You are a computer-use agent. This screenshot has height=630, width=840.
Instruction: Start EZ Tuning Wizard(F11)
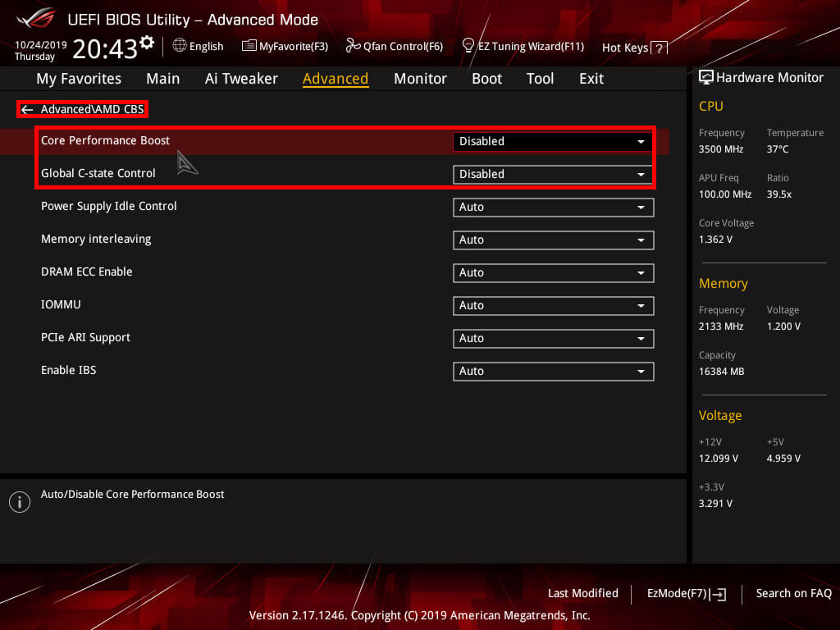[x=531, y=47]
